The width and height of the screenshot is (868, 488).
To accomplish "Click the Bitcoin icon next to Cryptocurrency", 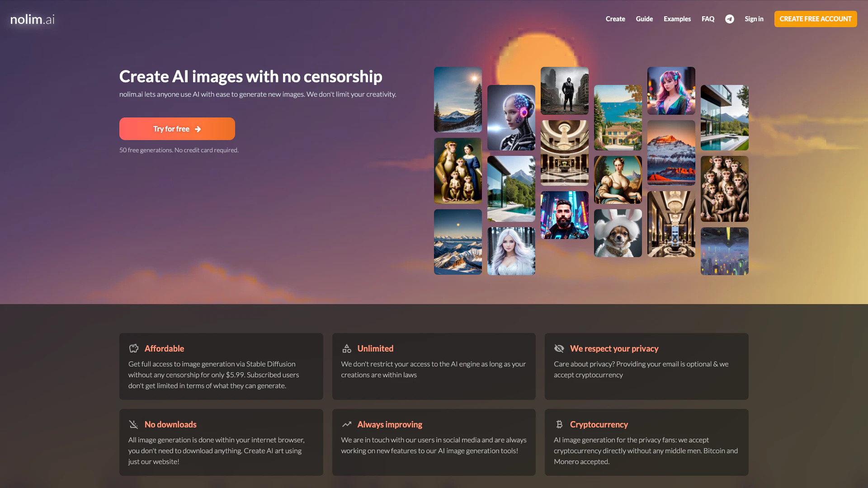I will coord(559,424).
